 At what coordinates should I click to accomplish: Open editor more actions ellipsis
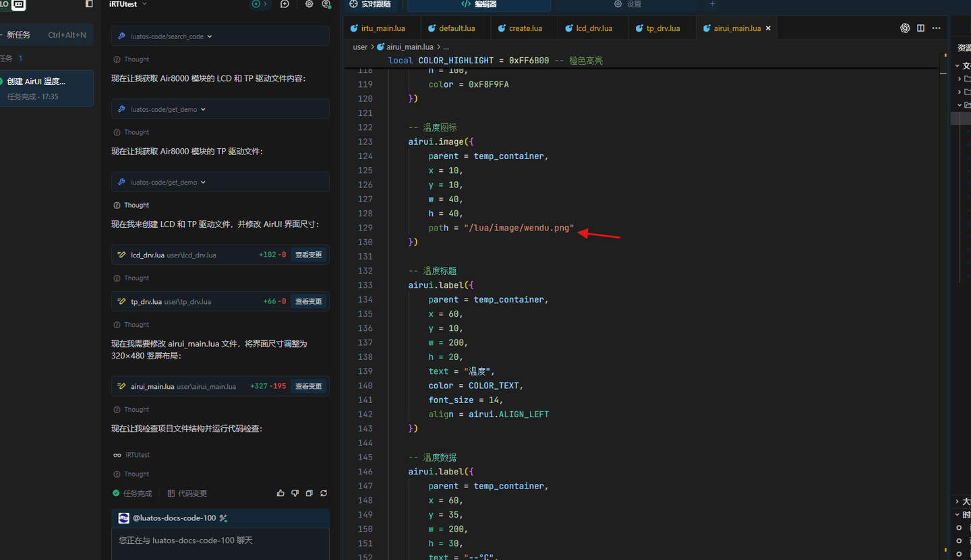point(936,28)
